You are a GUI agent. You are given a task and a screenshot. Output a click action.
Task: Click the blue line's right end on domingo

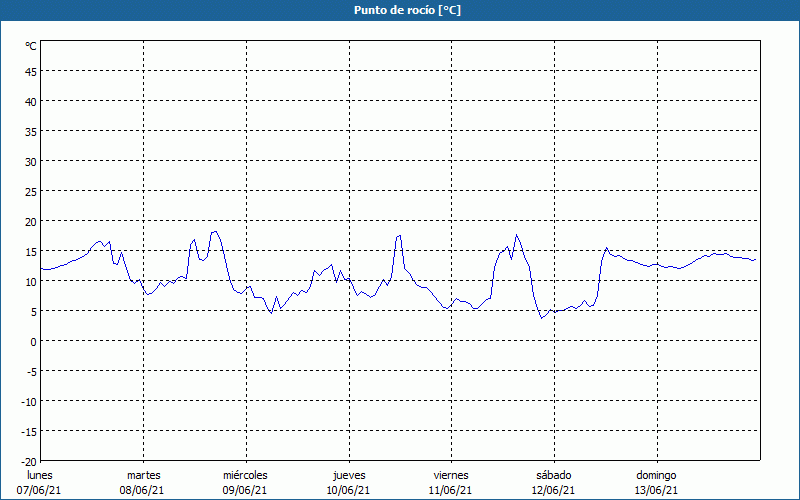pyautogui.click(x=755, y=260)
